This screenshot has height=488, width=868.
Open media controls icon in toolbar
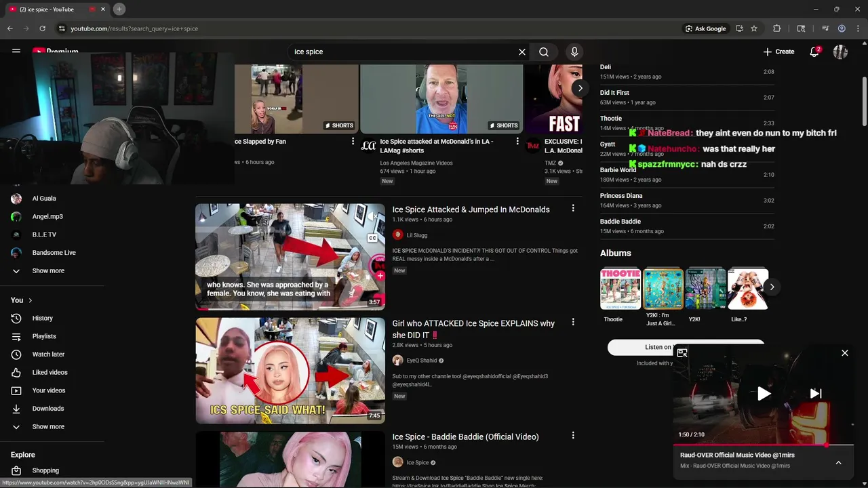click(825, 28)
